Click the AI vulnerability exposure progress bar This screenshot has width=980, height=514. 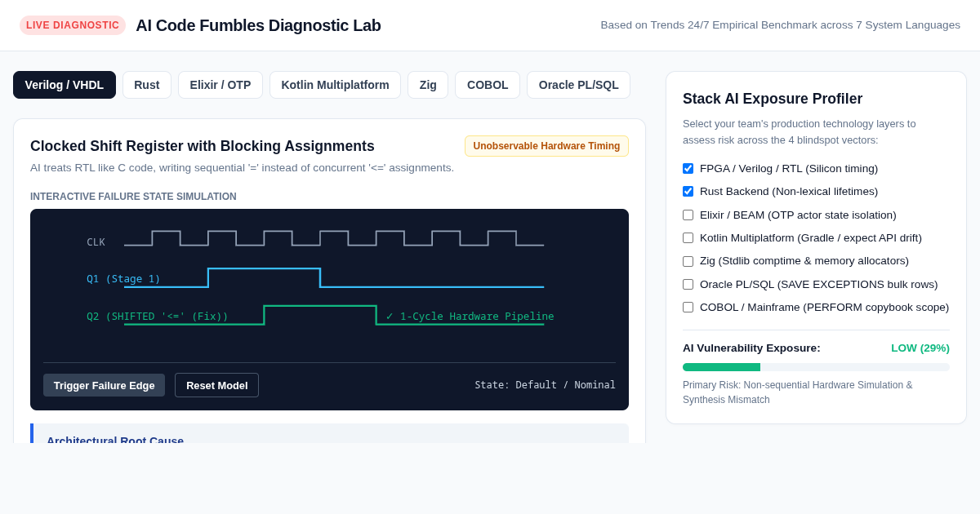816,367
